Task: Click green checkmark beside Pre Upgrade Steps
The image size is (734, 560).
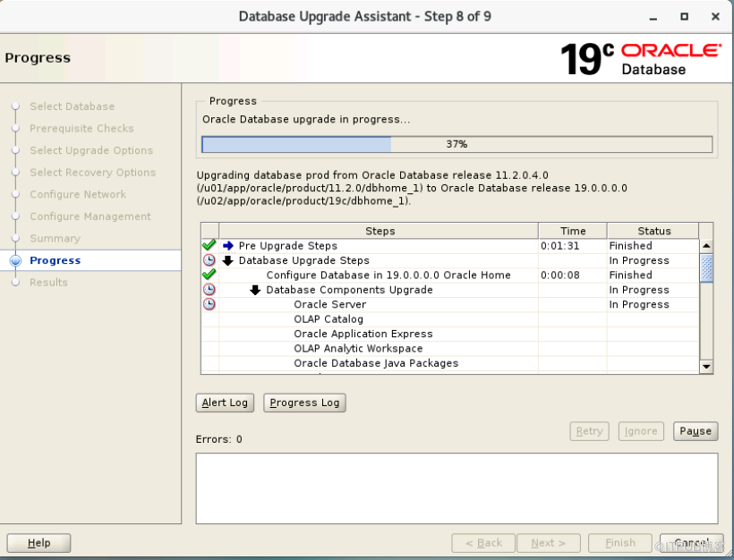Action: tap(209, 246)
